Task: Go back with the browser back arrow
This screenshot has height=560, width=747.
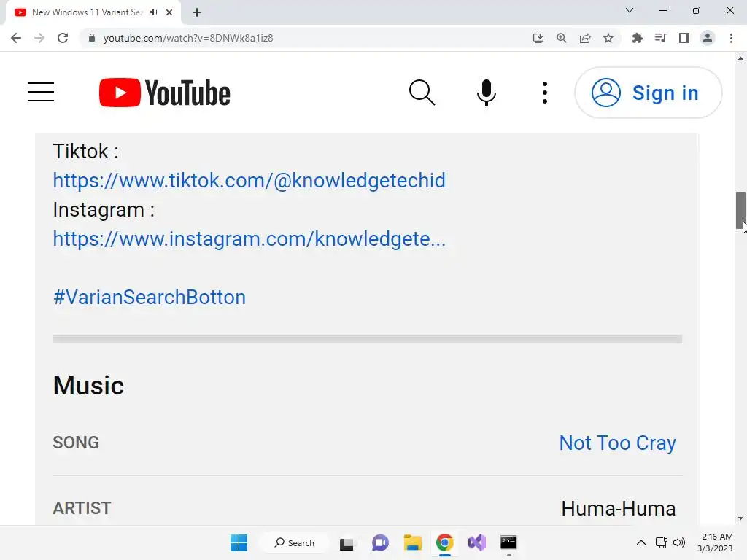Action: tap(16, 38)
